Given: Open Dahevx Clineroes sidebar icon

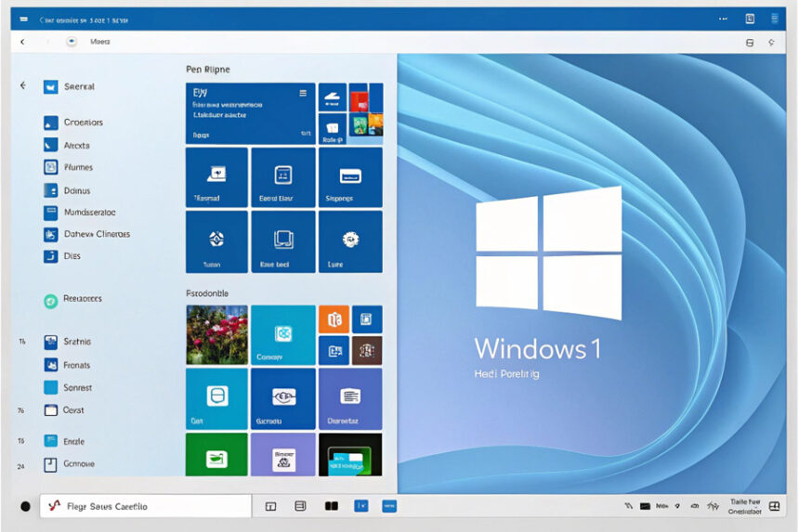Looking at the screenshot, I should click(x=50, y=234).
